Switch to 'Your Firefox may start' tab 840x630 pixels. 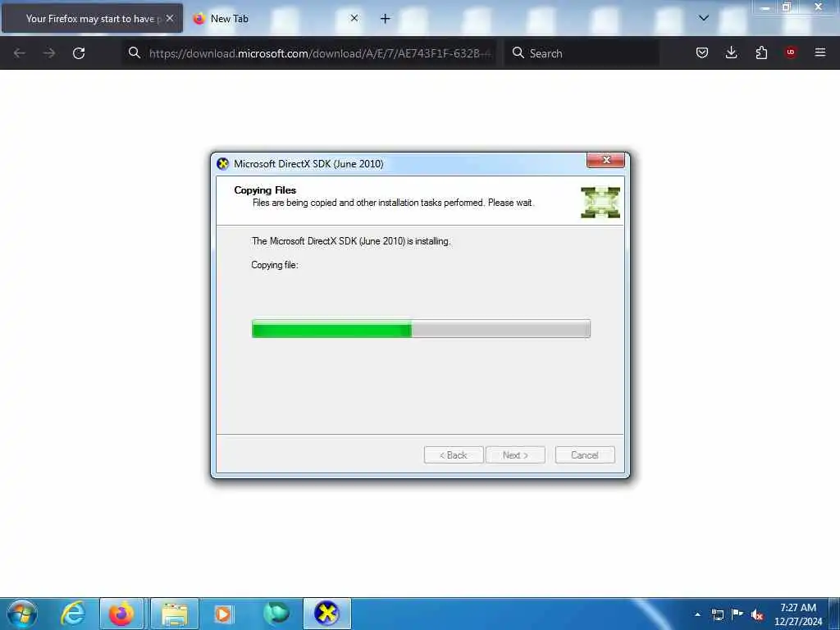[x=93, y=19]
